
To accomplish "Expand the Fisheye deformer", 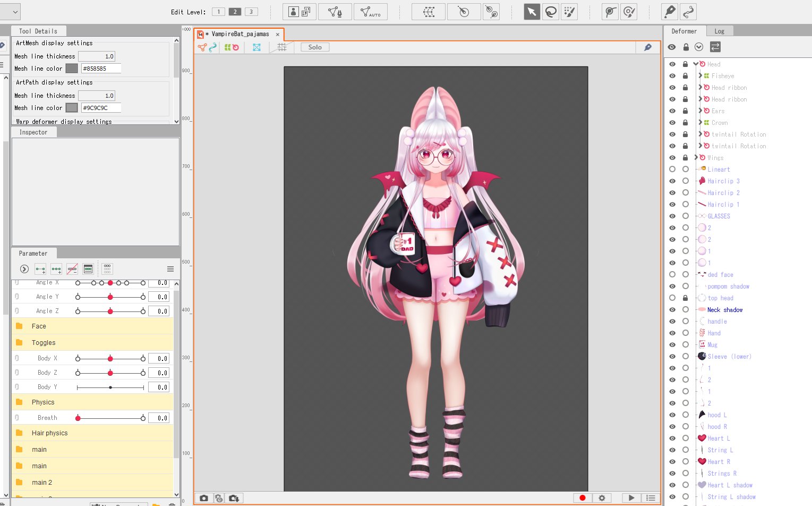I will click(700, 76).
